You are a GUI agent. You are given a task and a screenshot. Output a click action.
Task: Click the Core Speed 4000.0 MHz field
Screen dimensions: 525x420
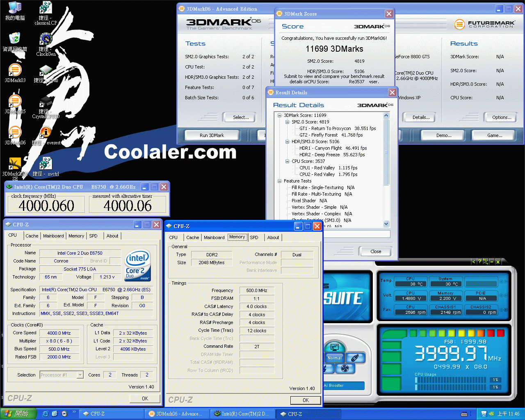(60, 333)
